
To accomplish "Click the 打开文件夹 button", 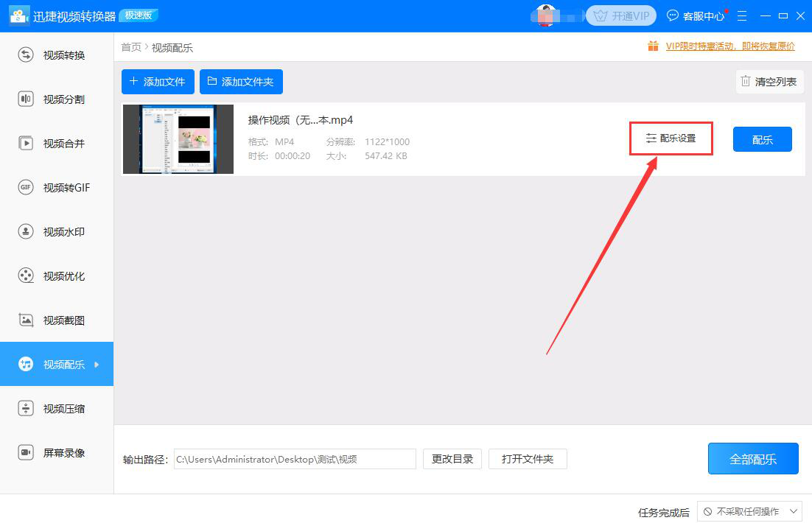I will 528,459.
